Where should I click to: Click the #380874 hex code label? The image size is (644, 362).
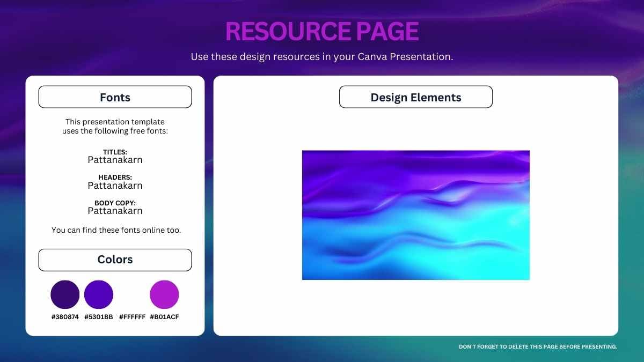[x=65, y=317]
